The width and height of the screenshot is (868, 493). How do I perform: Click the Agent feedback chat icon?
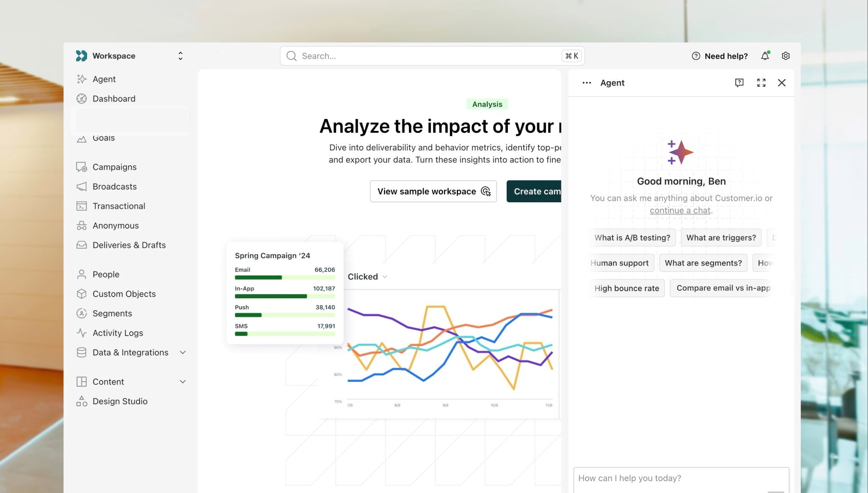(x=739, y=83)
